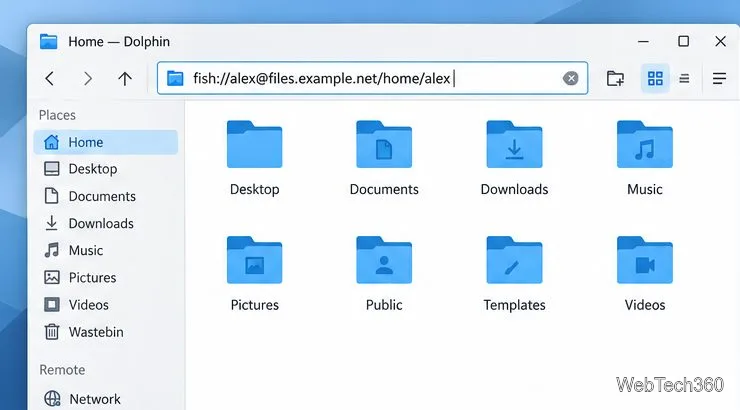
Task: Click the "Places" section header
Action: [57, 115]
